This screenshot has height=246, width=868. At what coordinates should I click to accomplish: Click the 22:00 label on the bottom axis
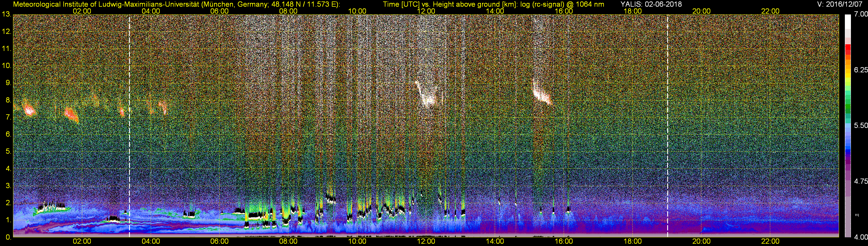[770, 241]
